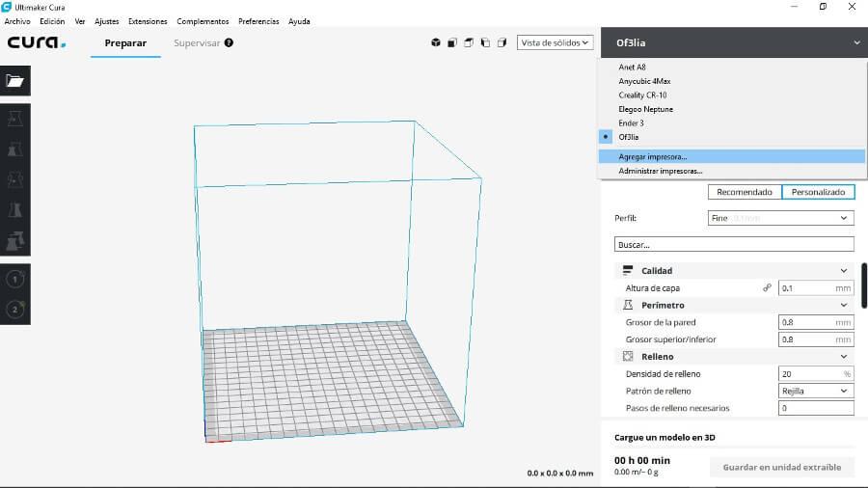Open the Ayuda menu
Image resolution: width=868 pixels, height=488 pixels.
click(299, 21)
